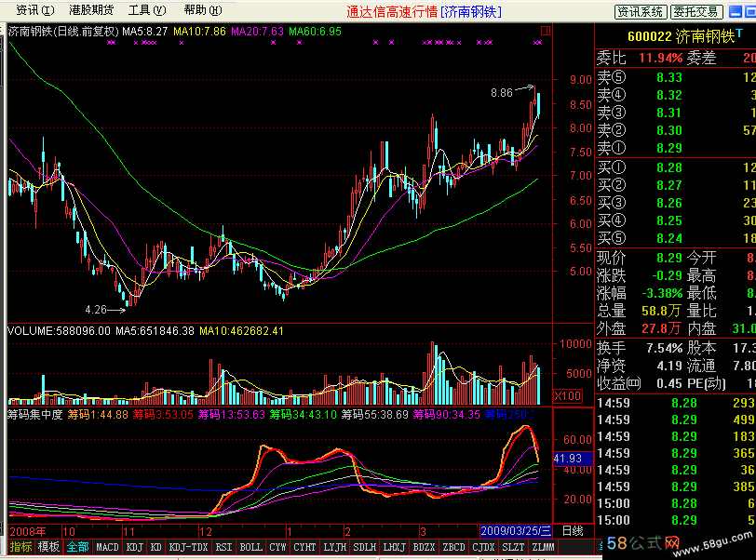Select the 全部 indicator filter
The height and width of the screenshot is (560, 756).
78,546
